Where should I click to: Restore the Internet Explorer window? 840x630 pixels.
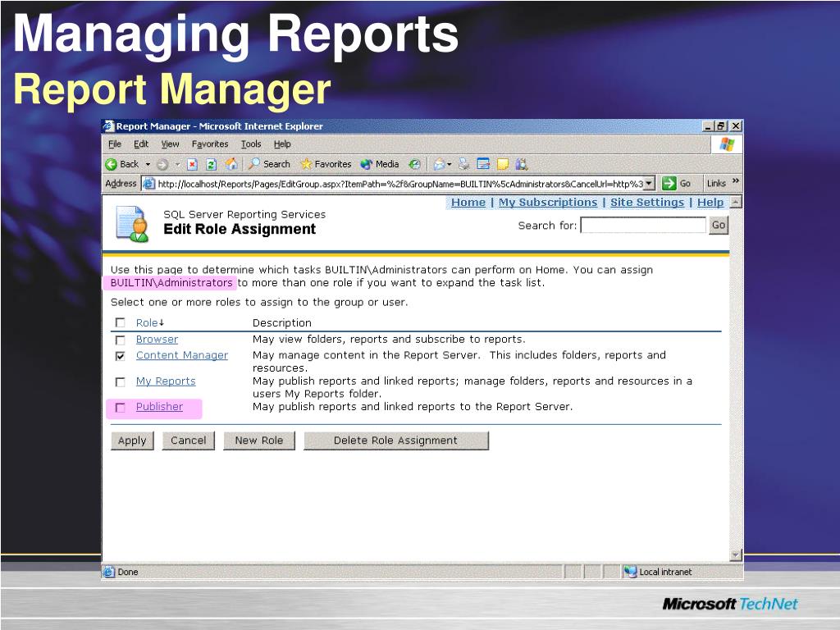pyautogui.click(x=721, y=126)
